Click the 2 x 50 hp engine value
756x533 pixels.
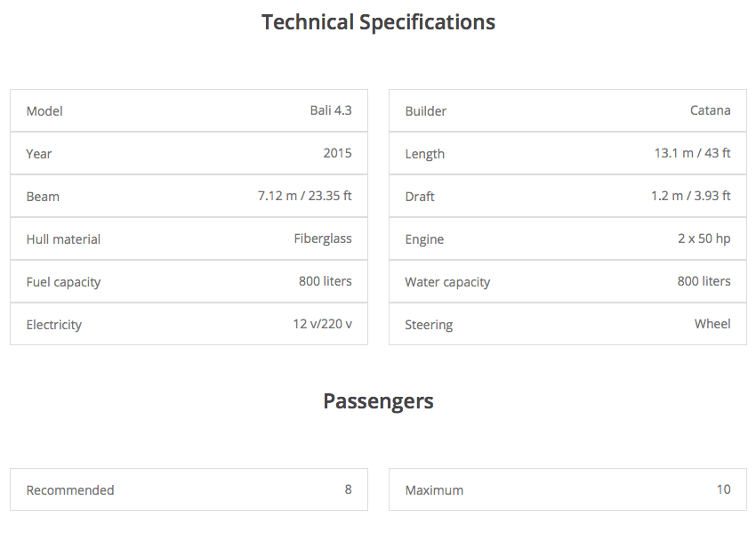click(703, 238)
